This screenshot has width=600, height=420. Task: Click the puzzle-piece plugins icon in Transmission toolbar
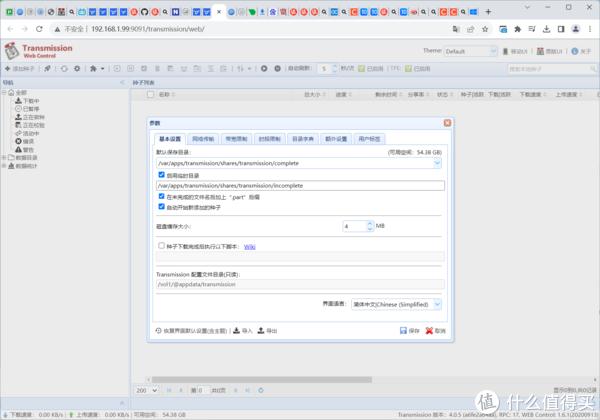click(93, 68)
